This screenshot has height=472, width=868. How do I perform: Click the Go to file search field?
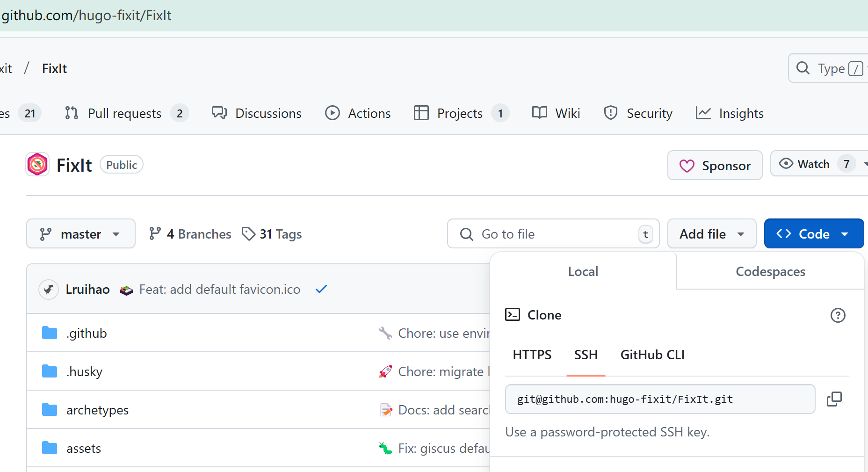point(553,233)
